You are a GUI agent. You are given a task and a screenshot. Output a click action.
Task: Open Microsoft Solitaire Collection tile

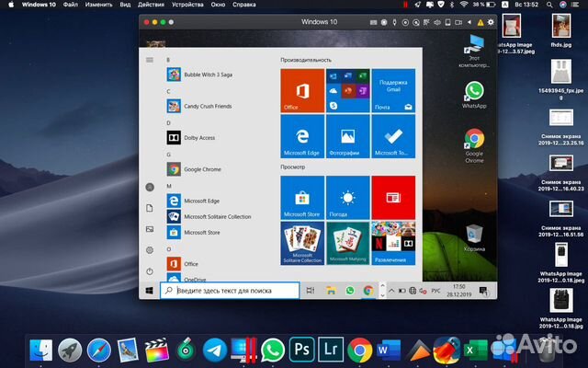[x=302, y=243]
